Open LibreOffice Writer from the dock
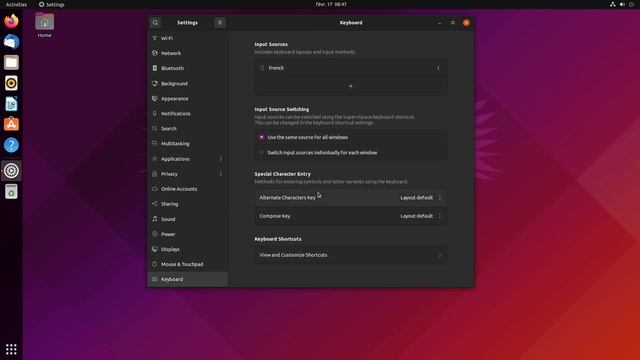The height and width of the screenshot is (360, 640). point(11,104)
